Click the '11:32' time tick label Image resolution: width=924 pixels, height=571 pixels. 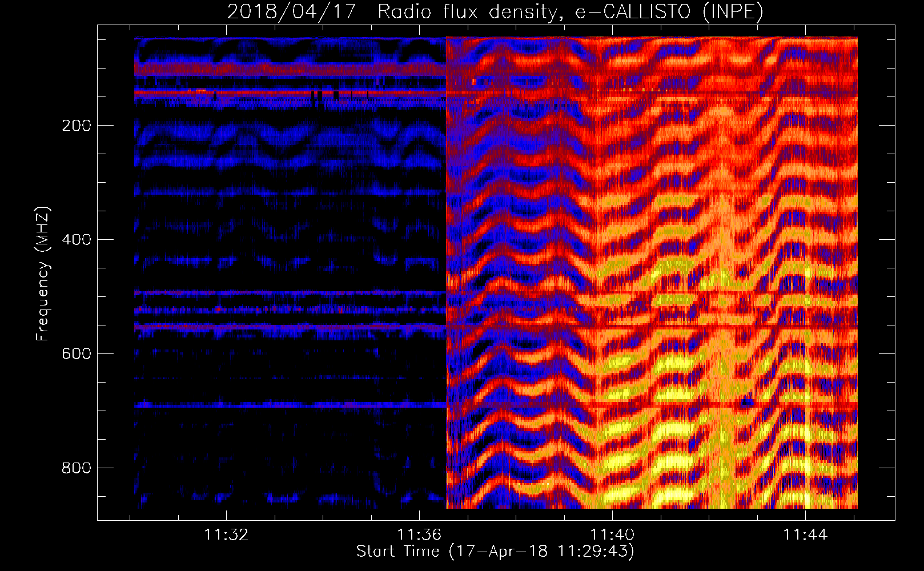[x=227, y=535]
